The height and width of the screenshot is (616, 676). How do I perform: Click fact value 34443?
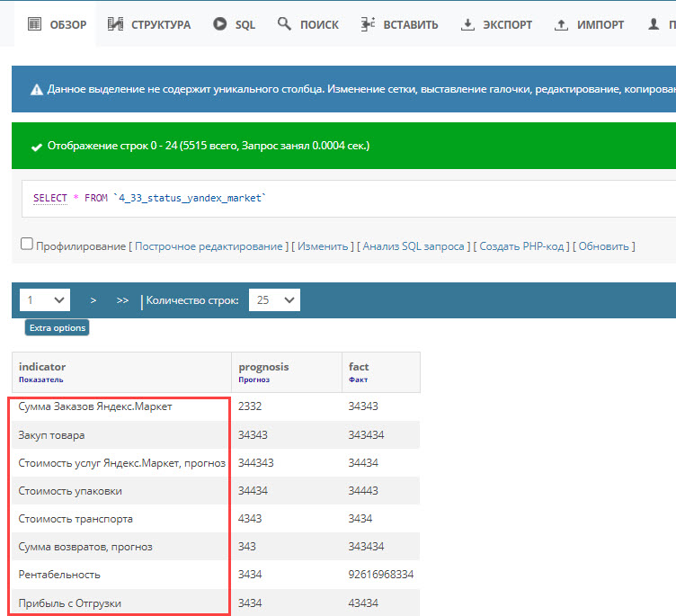(x=363, y=491)
